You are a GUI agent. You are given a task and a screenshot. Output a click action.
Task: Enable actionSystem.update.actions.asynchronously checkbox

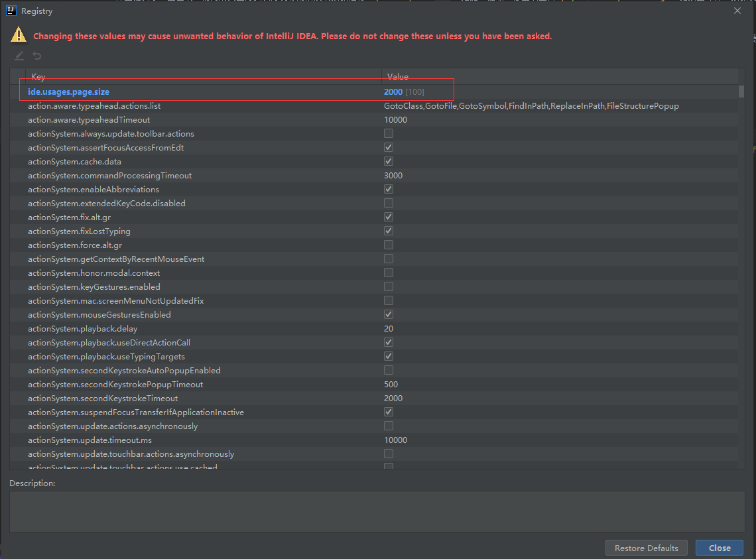click(x=389, y=426)
